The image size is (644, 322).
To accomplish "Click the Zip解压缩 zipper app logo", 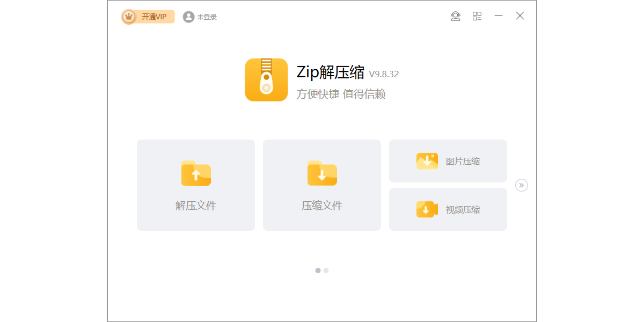I will pyautogui.click(x=266, y=79).
